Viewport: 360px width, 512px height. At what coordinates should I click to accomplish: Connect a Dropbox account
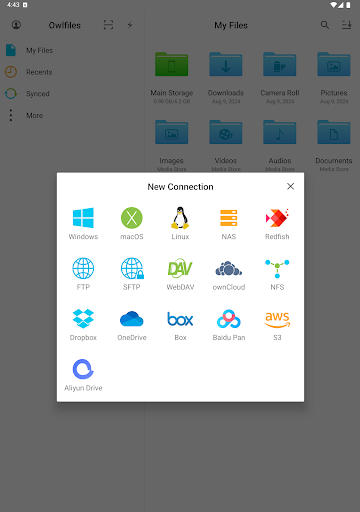[x=83, y=324]
